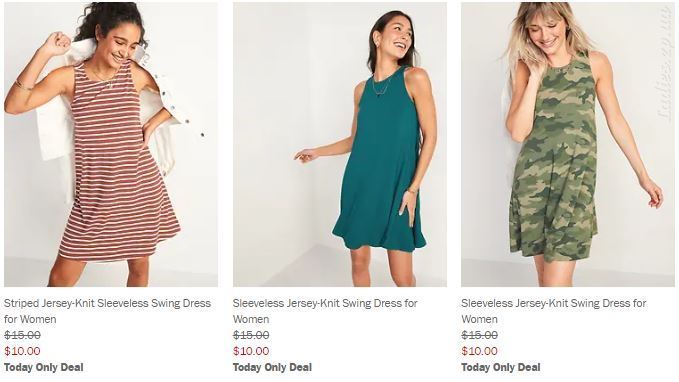The image size is (679, 382).
Task: Click crossed-out $15.00 price under striped dress
Action: pos(23,335)
